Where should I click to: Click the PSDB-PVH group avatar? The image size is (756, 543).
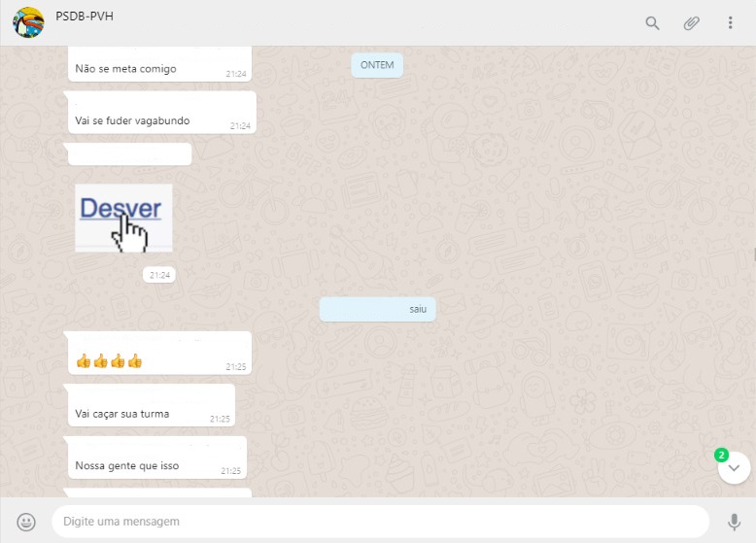coord(28,22)
